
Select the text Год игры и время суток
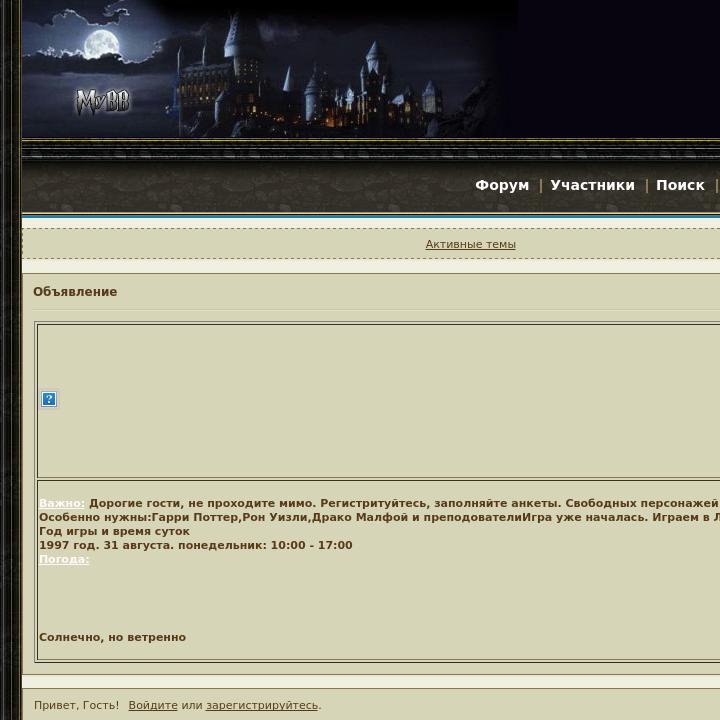114,531
